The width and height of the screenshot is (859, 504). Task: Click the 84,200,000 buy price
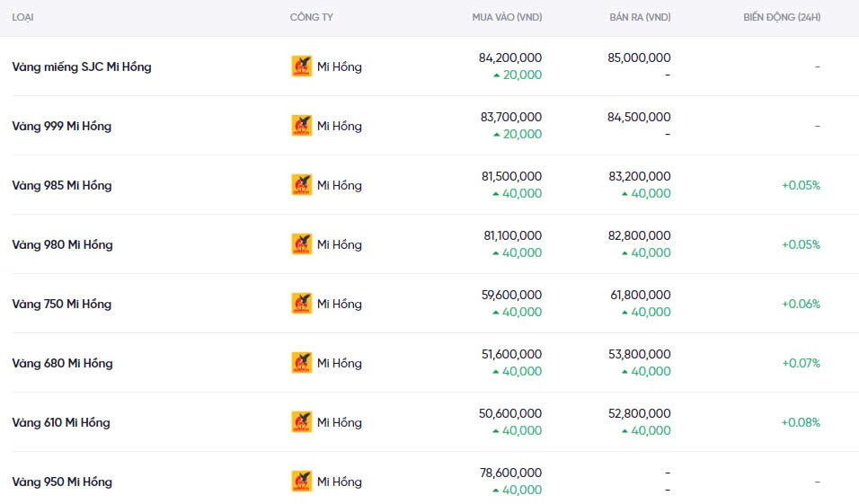point(510,57)
